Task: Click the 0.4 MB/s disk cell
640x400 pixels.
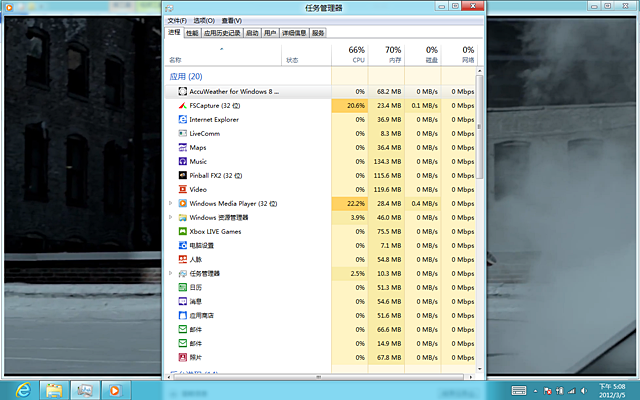Action: click(423, 203)
